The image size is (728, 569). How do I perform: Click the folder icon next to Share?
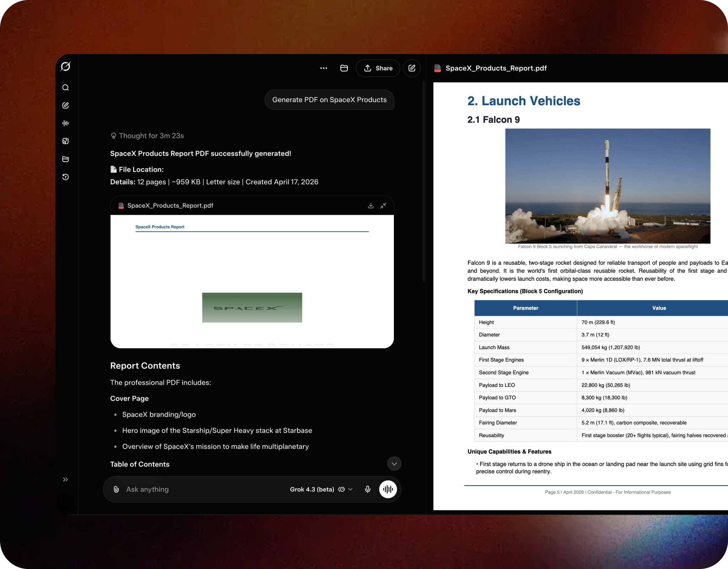pyautogui.click(x=344, y=68)
